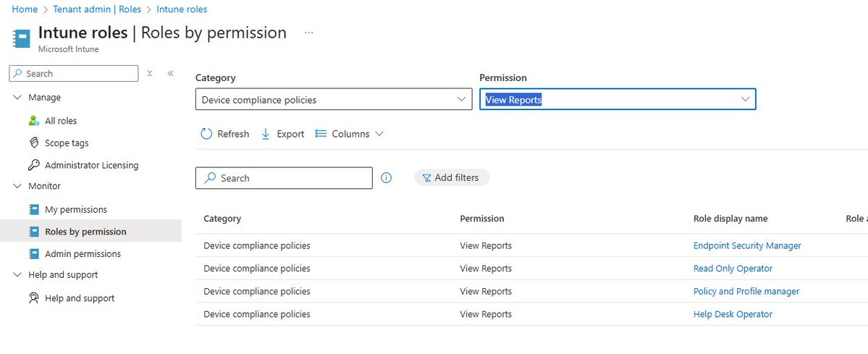Sort by Category column header
Image resolution: width=868 pixels, height=354 pixels.
tap(222, 219)
